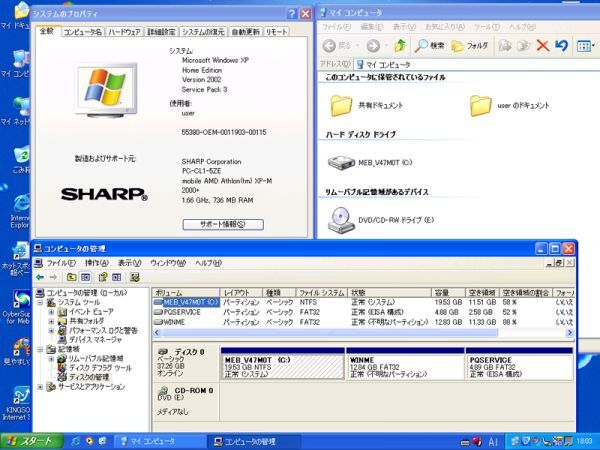
Task: Switch to the Remote tab
Action: (x=276, y=32)
